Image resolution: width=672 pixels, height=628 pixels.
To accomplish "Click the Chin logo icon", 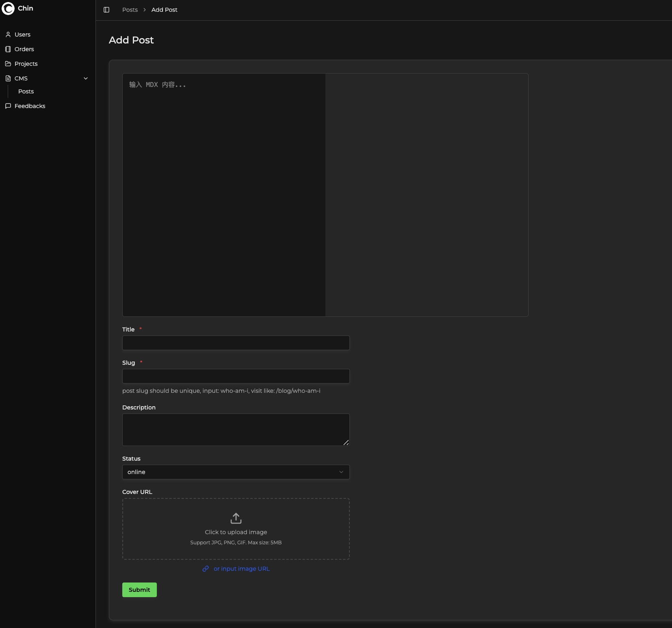I will pos(8,9).
